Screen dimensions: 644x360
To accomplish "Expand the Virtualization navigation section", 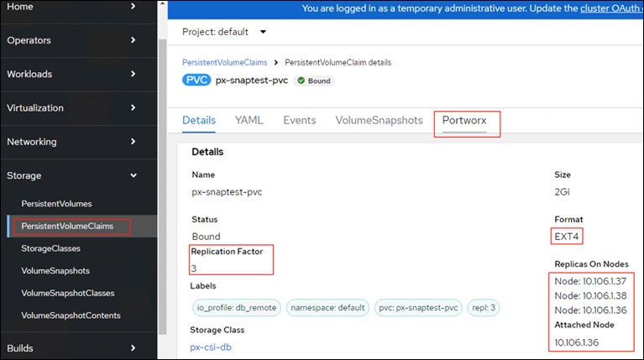I will pyautogui.click(x=78, y=108).
